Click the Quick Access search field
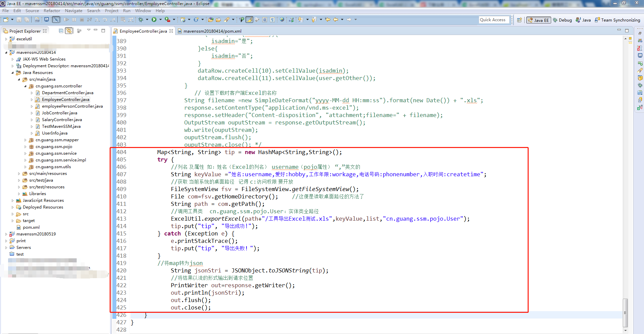The width and height of the screenshot is (644, 334). pos(494,20)
